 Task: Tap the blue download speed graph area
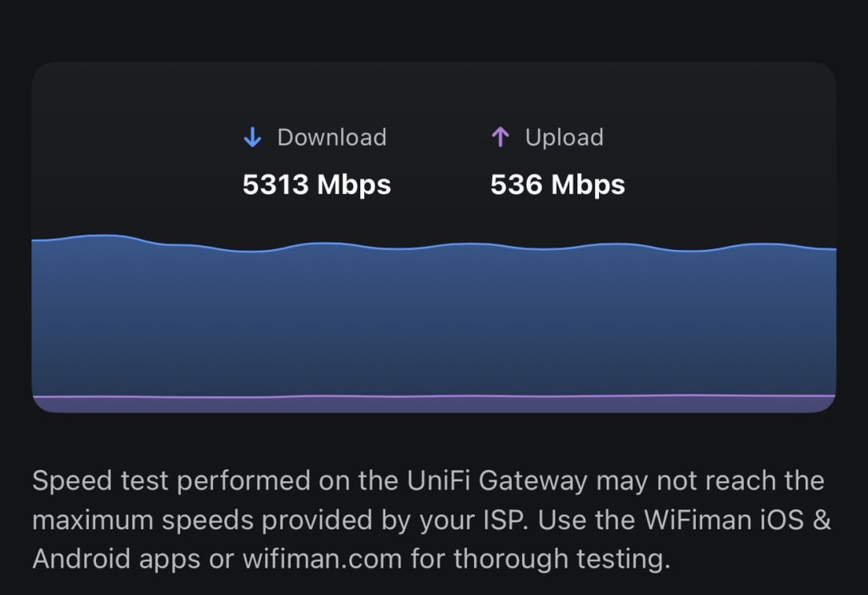[x=432, y=320]
